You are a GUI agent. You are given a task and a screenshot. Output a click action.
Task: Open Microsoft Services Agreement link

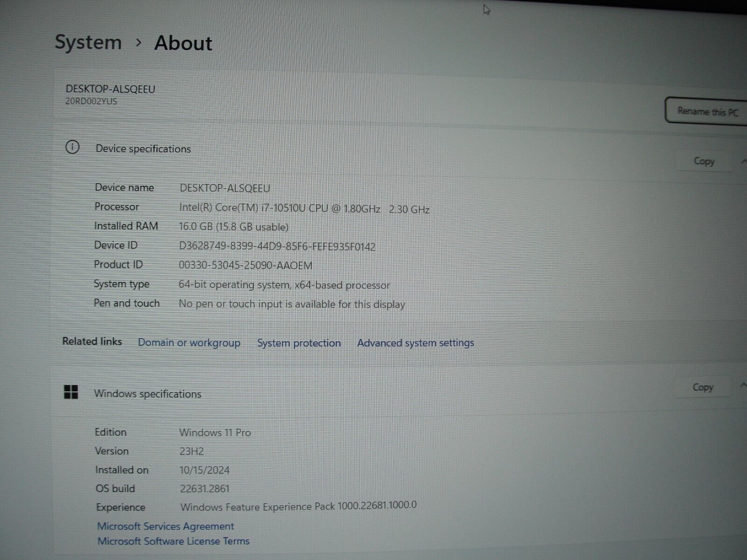click(166, 526)
